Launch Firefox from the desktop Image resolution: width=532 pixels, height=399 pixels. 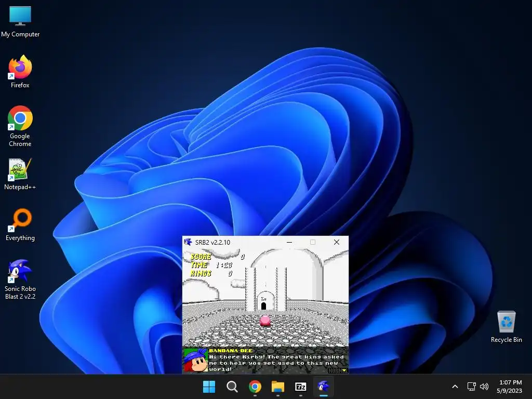[20, 72]
